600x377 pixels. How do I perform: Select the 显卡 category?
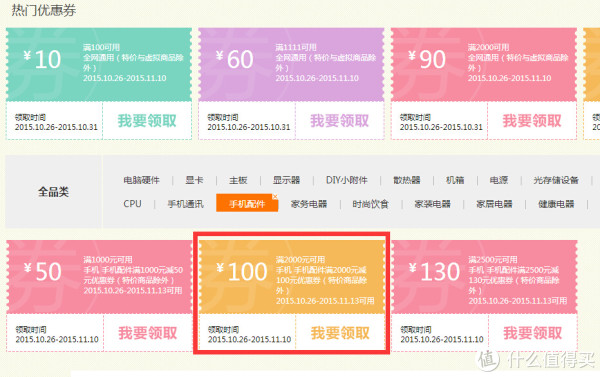(194, 180)
